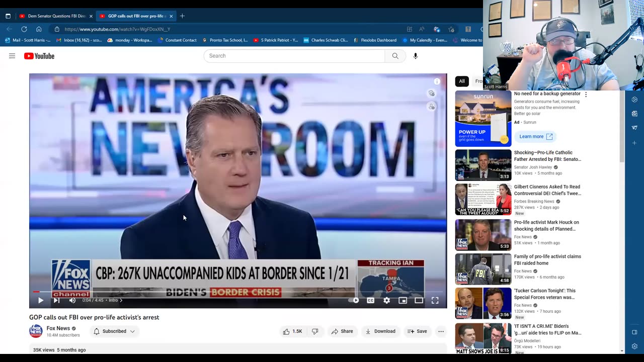Go to YouTube home via logo
Image resolution: width=644 pixels, height=362 pixels.
(x=39, y=56)
